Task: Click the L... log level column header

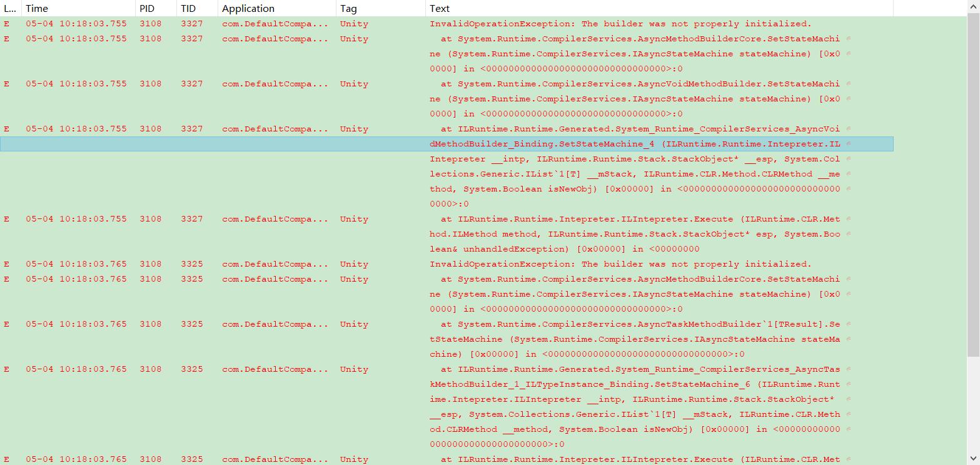Action: [x=10, y=8]
